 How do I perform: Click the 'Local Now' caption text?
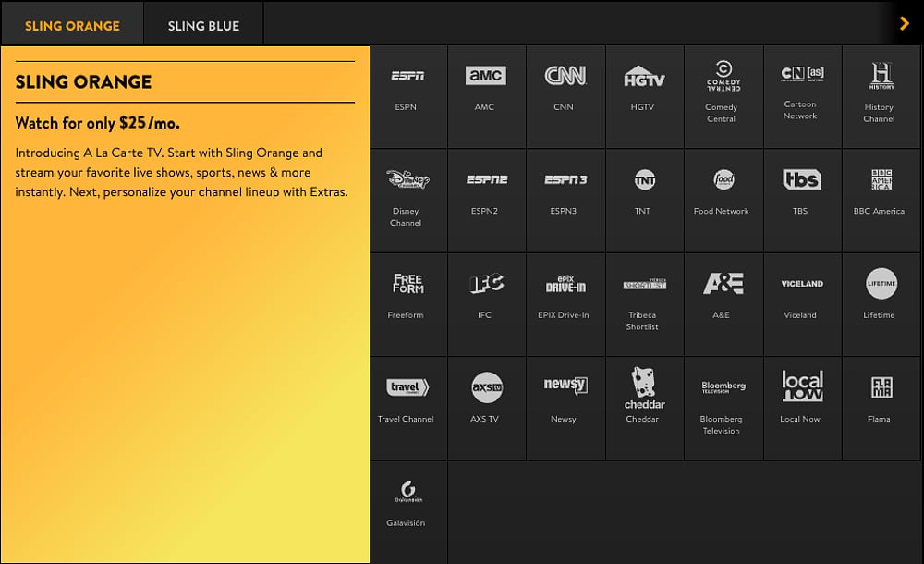pyautogui.click(x=799, y=419)
